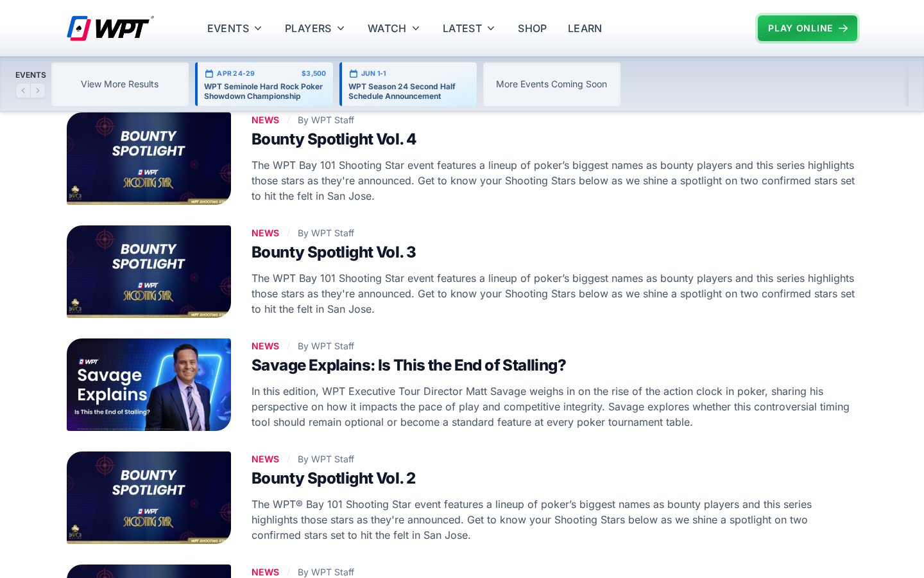
Task: Open Savage Explains article thumbnail
Action: [x=149, y=385]
